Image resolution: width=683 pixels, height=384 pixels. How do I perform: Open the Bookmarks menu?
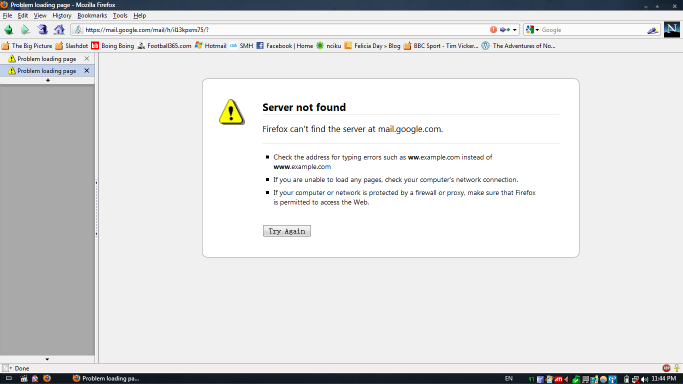[92, 15]
